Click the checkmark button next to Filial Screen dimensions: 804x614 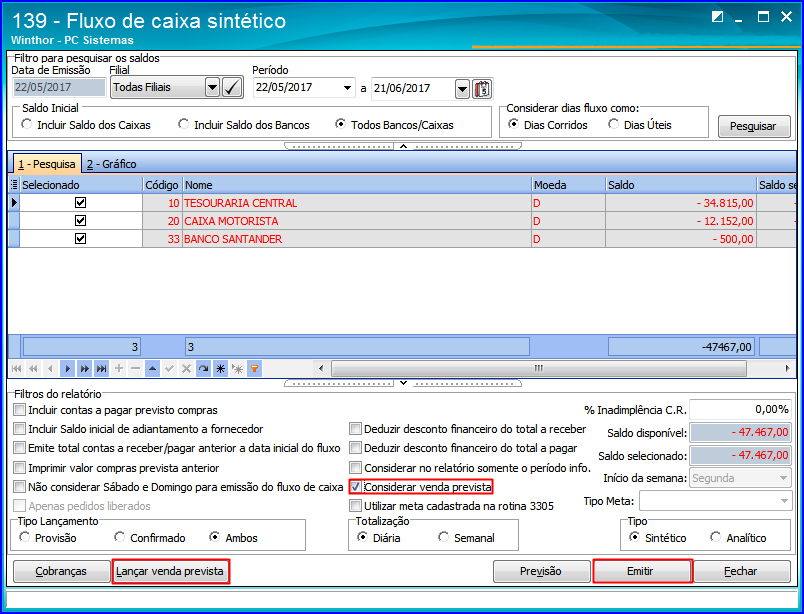coord(232,87)
